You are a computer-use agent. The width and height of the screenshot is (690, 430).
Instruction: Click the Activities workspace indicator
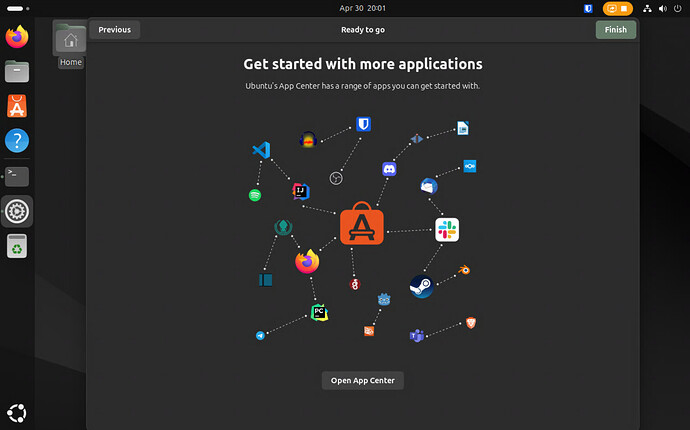(x=18, y=8)
